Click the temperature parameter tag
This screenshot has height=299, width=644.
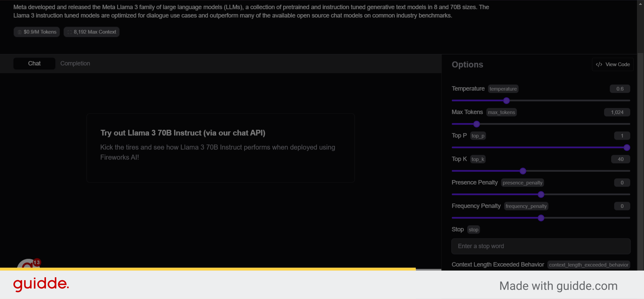(x=503, y=89)
